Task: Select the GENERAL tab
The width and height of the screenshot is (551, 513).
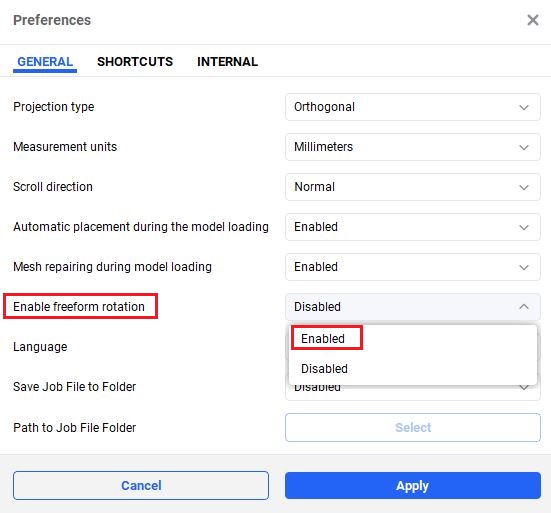Action: point(45,61)
